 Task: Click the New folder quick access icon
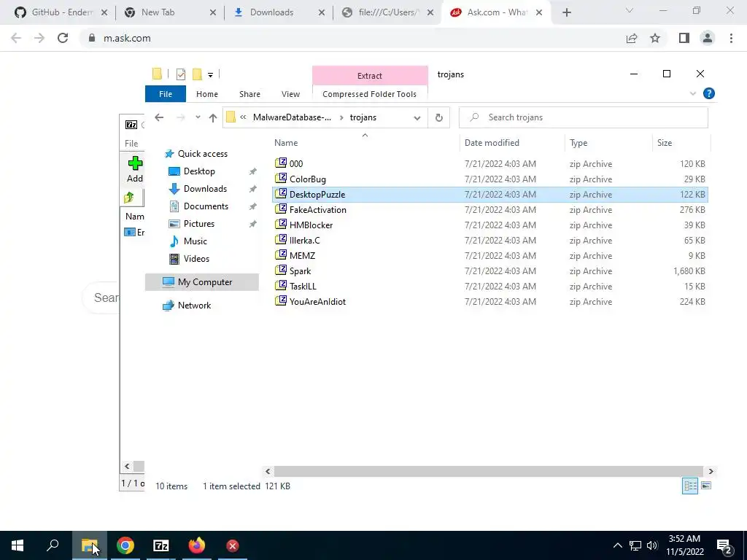(197, 74)
